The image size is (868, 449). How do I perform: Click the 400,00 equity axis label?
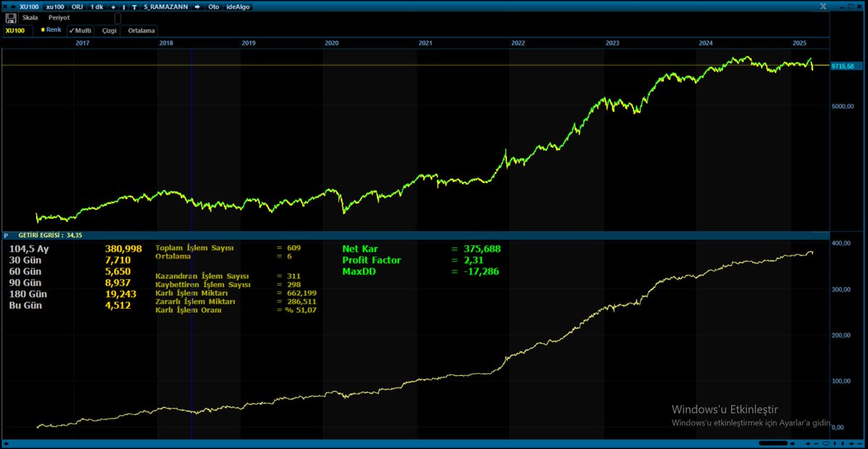coord(843,244)
